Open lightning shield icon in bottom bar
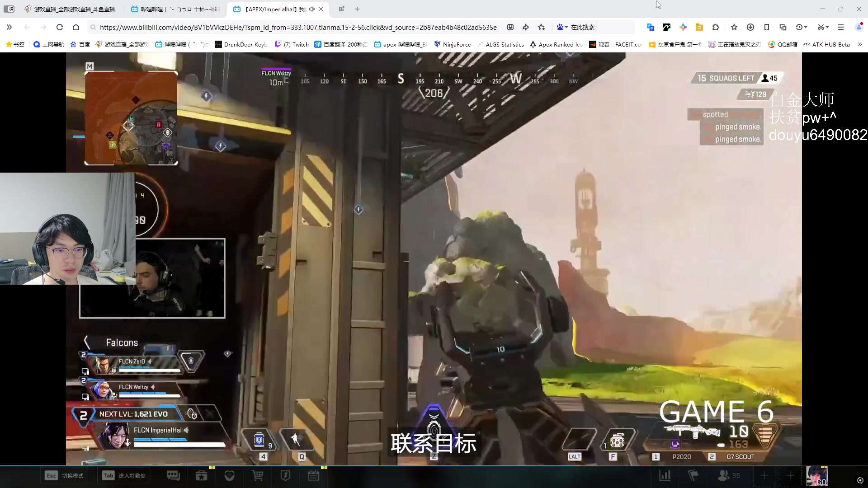This screenshot has height=488, width=868. [285, 476]
